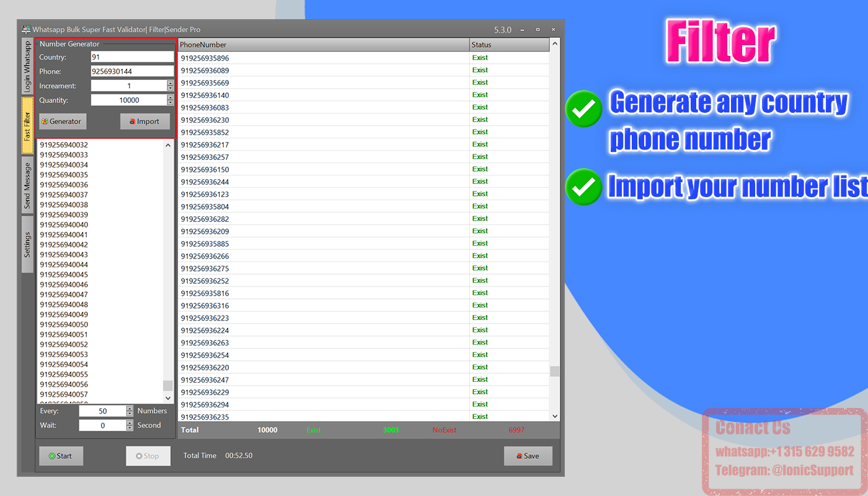Click the green Start button
868x496 pixels.
(61, 456)
